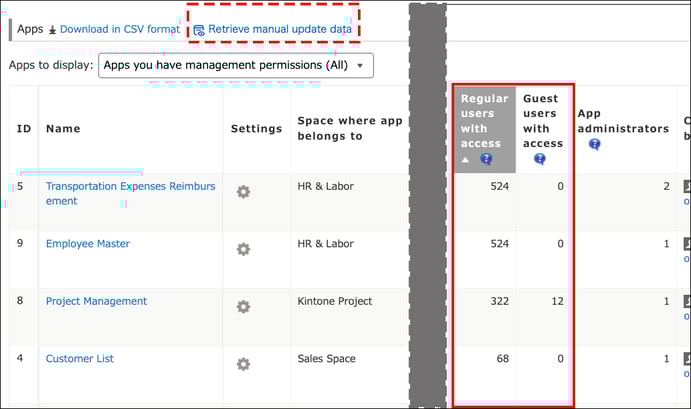Toggle sort arrow in Regular users column

point(464,159)
